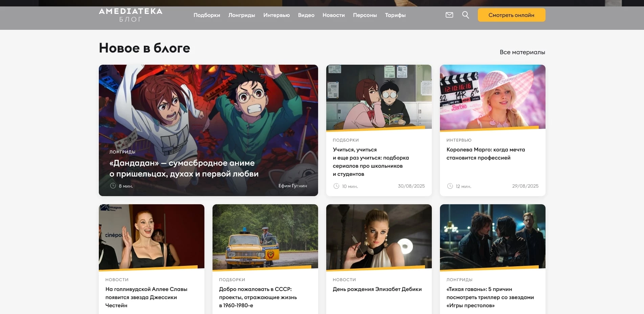The width and height of the screenshot is (644, 314).
Task: Open the Интервью menu item
Action: pos(276,15)
